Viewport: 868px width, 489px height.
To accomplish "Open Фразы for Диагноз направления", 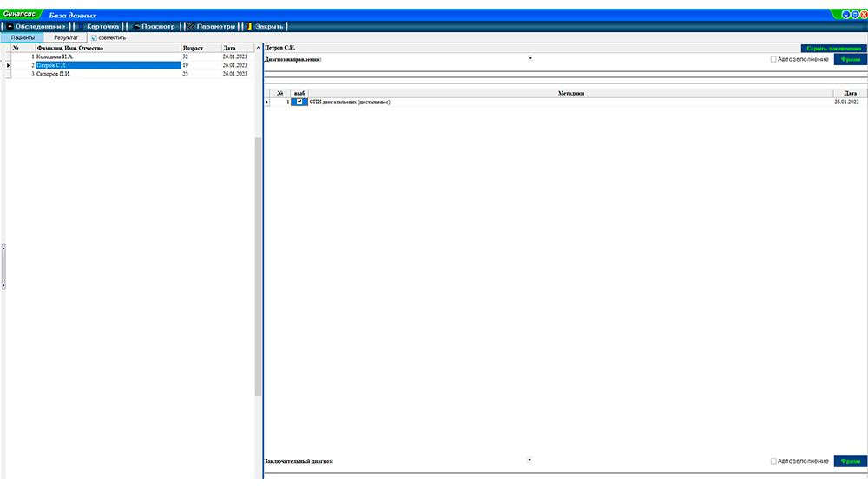I will (851, 59).
